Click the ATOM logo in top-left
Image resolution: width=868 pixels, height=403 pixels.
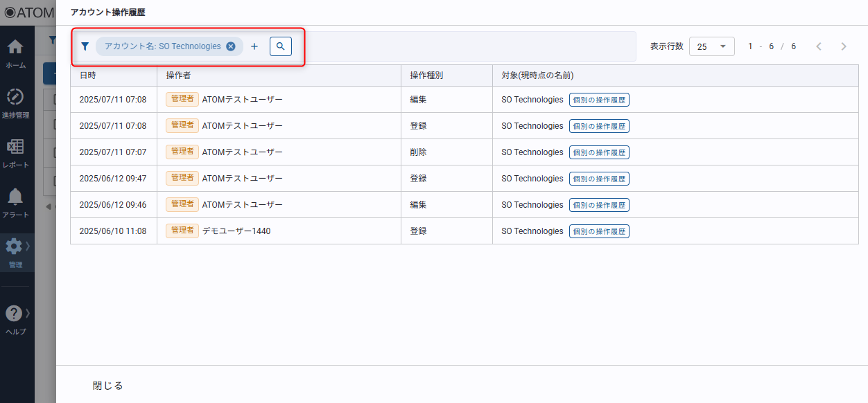coord(28,12)
